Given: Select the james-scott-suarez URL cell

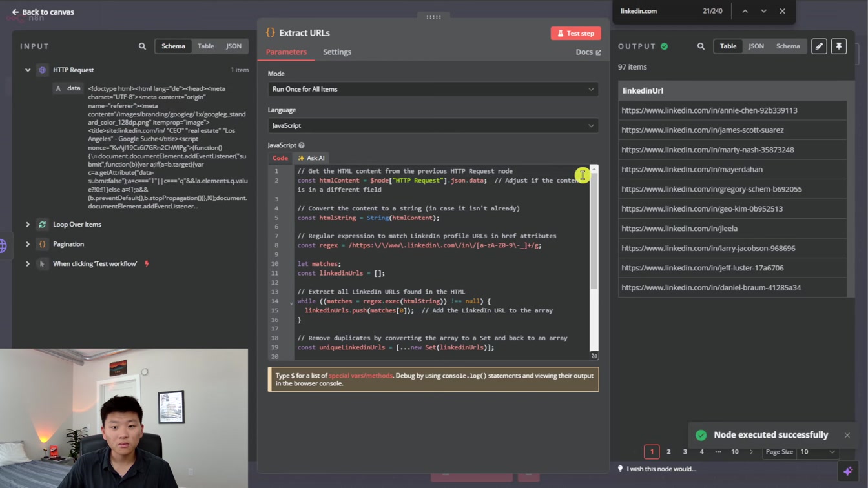Looking at the screenshot, I should pyautogui.click(x=732, y=130).
